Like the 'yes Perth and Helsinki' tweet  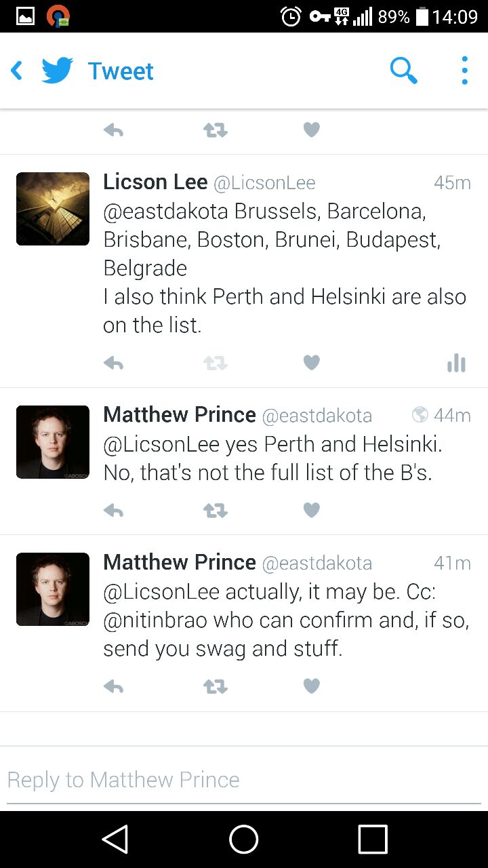[311, 510]
